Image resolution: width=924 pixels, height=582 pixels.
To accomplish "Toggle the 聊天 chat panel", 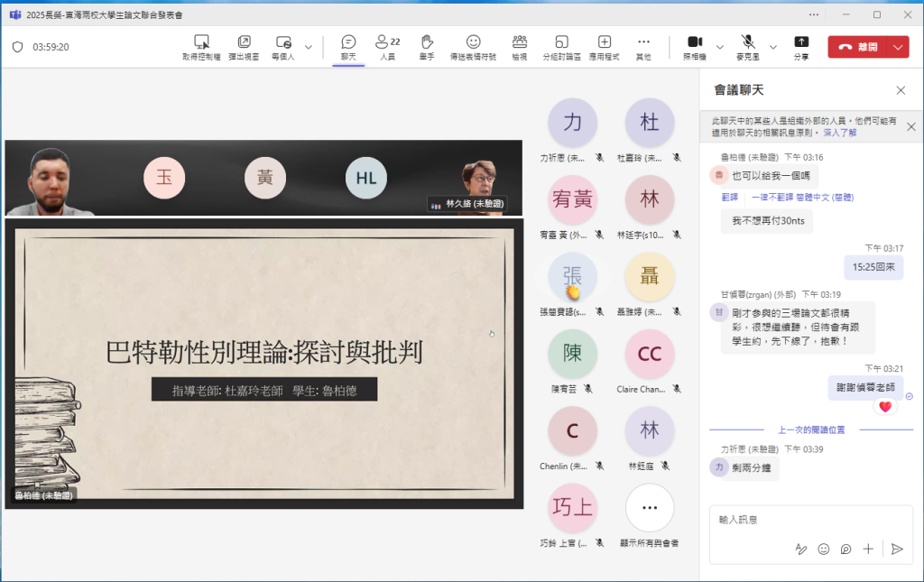I will [348, 47].
